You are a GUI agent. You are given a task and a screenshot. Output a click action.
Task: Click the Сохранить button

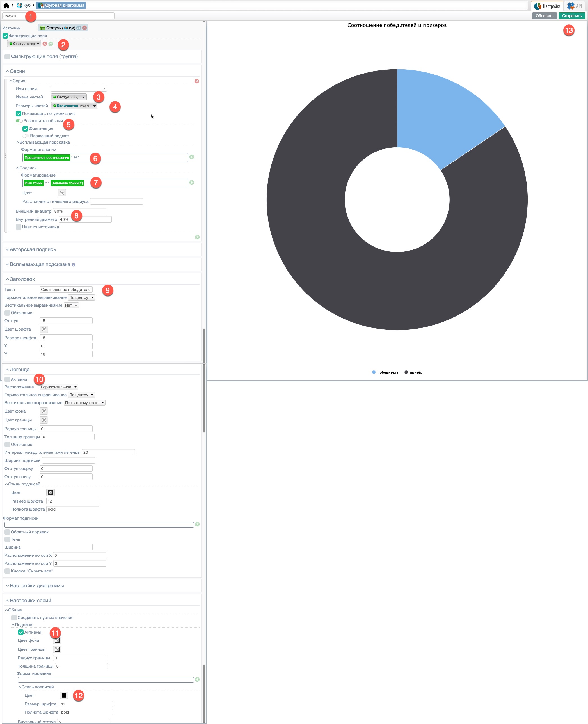572,16
